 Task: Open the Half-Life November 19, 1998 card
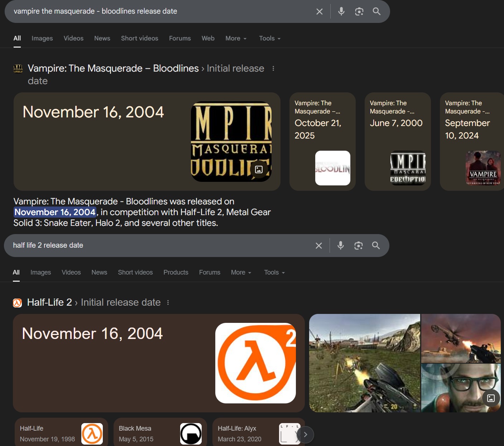61,432
